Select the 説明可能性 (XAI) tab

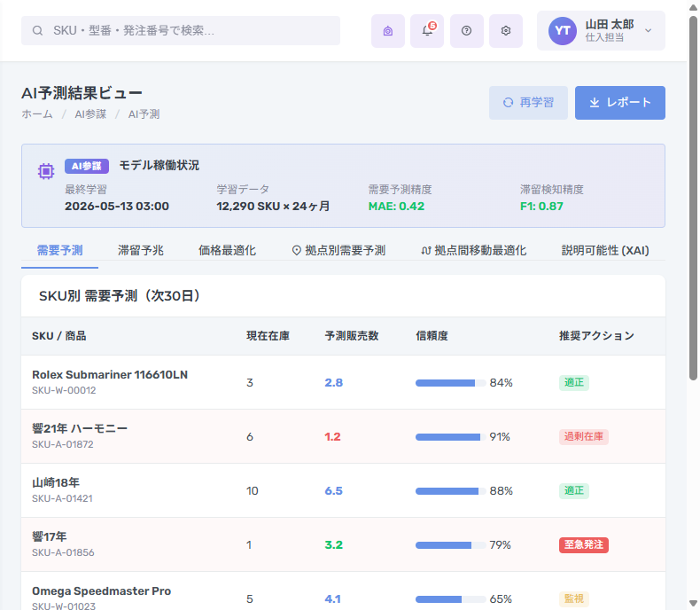pyautogui.click(x=605, y=251)
